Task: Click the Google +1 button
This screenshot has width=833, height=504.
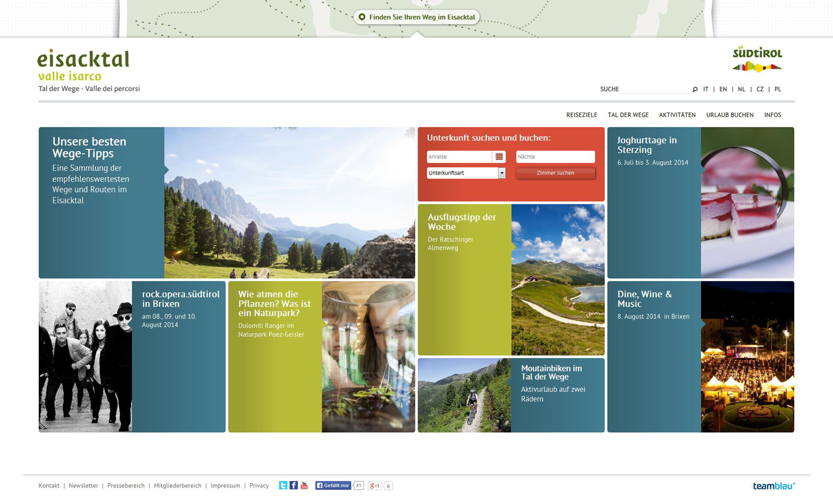Action: pyautogui.click(x=375, y=486)
